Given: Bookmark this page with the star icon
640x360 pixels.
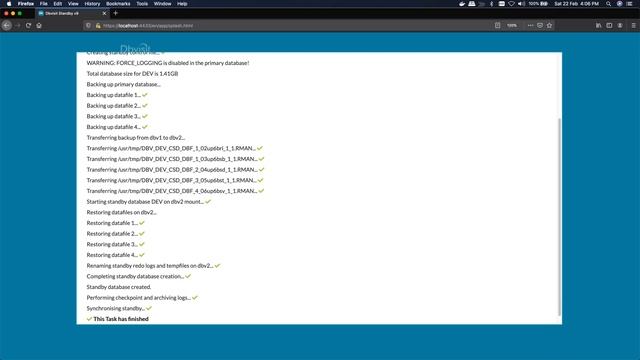Looking at the screenshot, I should pos(549,25).
